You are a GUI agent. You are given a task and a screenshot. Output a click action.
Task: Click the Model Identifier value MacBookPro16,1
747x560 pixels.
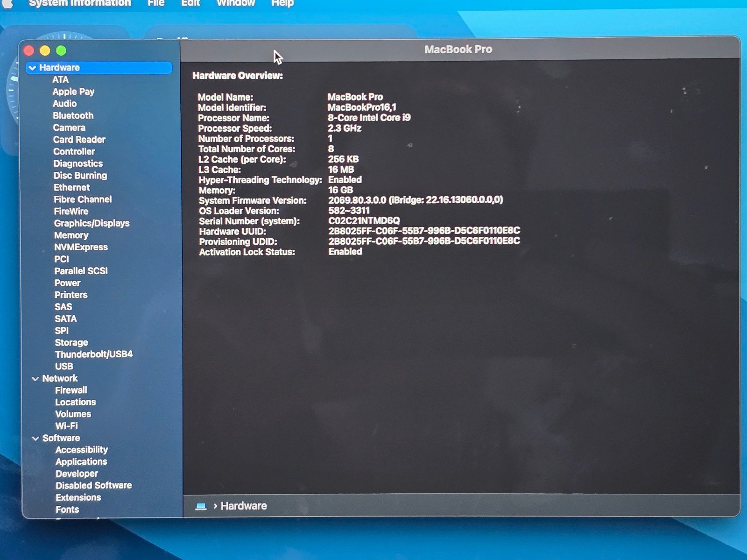coord(362,107)
